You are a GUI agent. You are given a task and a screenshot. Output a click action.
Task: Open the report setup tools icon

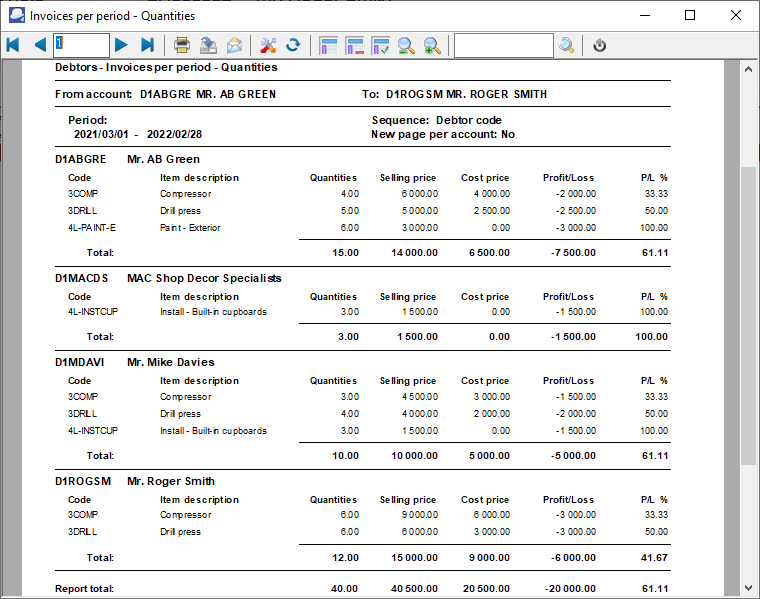268,45
